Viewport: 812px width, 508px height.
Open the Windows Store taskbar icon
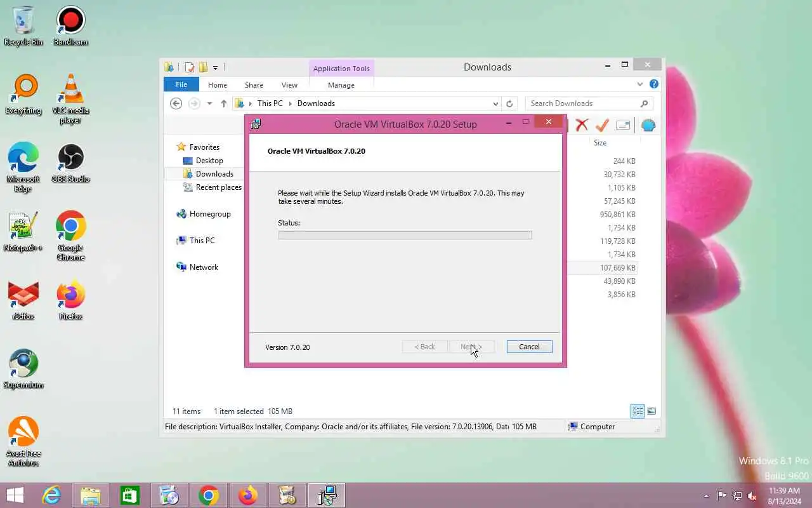[130, 495]
